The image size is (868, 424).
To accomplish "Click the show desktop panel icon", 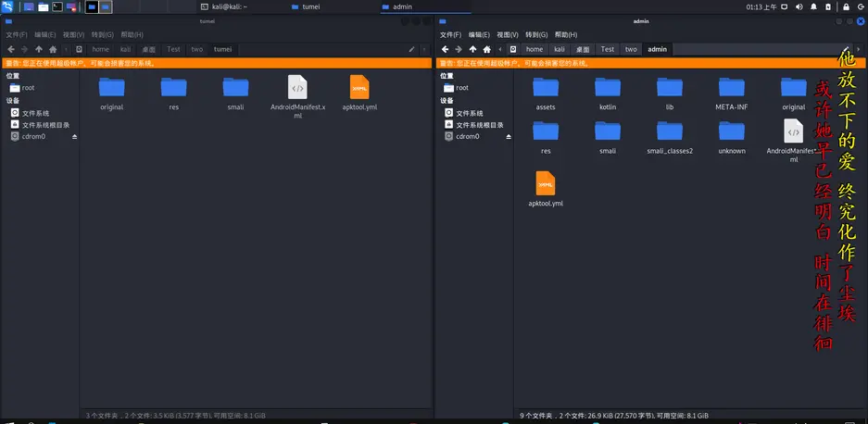I will pyautogui.click(x=28, y=6).
